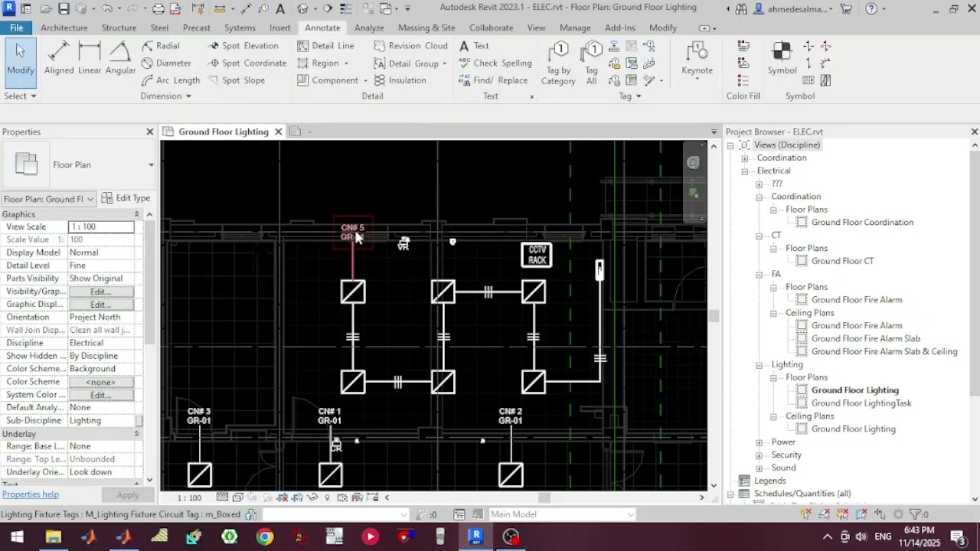Viewport: 980px width, 551px height.
Task: Click Tag by Category
Action: [x=558, y=64]
